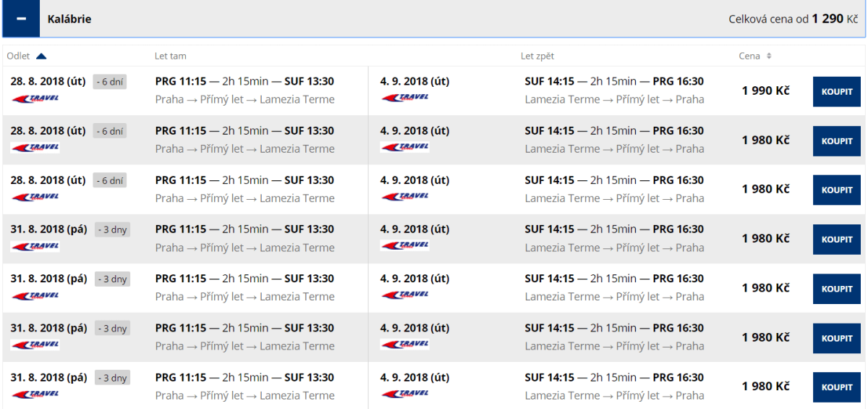Buy the 1 990 Kč flight with KOUPIT

[836, 92]
